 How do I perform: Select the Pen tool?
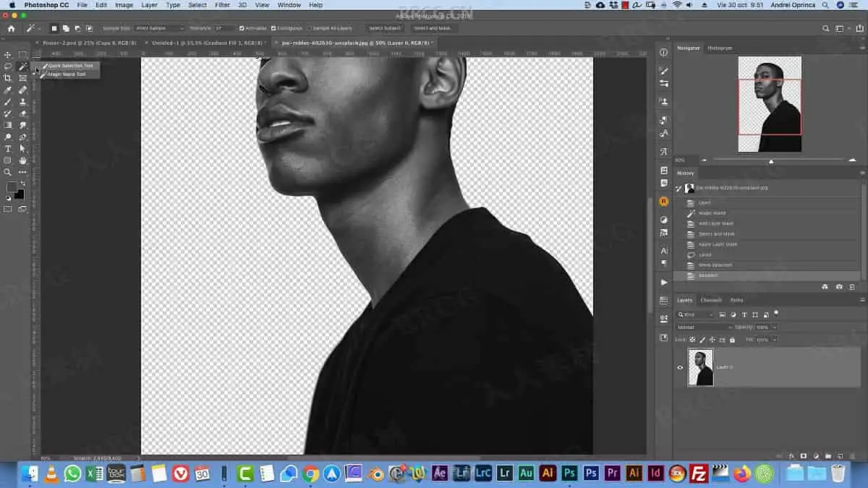click(x=23, y=137)
